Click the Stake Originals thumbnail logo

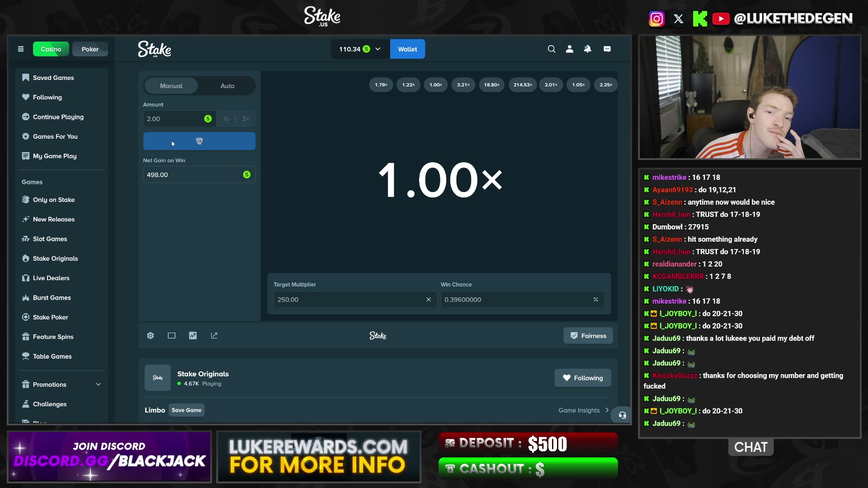pyautogui.click(x=158, y=378)
